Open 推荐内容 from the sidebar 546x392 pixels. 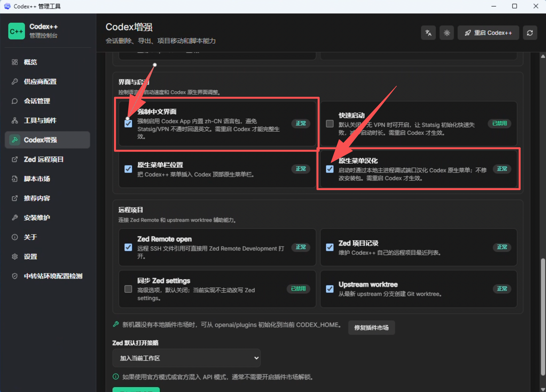click(47, 198)
